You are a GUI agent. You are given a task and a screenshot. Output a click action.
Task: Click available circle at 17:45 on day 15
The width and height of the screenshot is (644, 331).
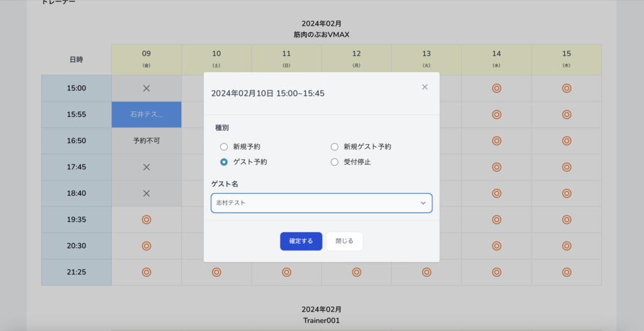click(x=566, y=167)
